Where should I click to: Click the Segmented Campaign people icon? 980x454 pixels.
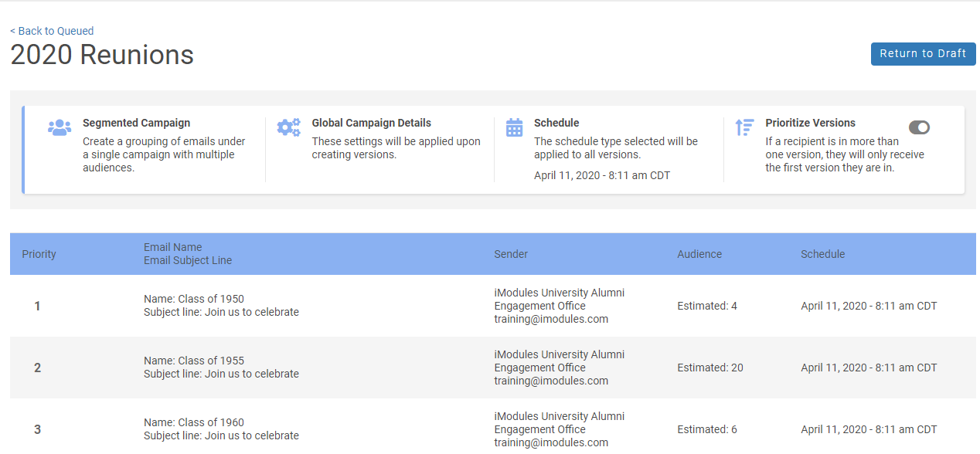60,127
